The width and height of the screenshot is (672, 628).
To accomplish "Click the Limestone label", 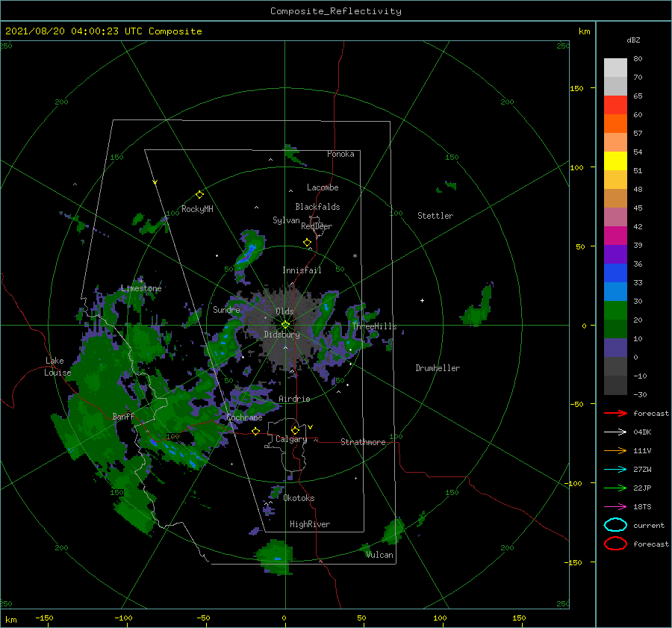I will (141, 288).
